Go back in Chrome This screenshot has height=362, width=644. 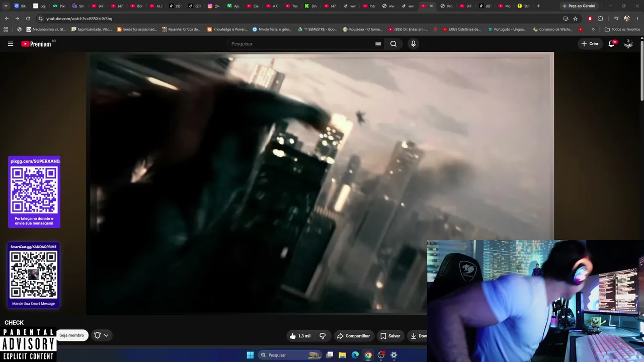point(7,19)
